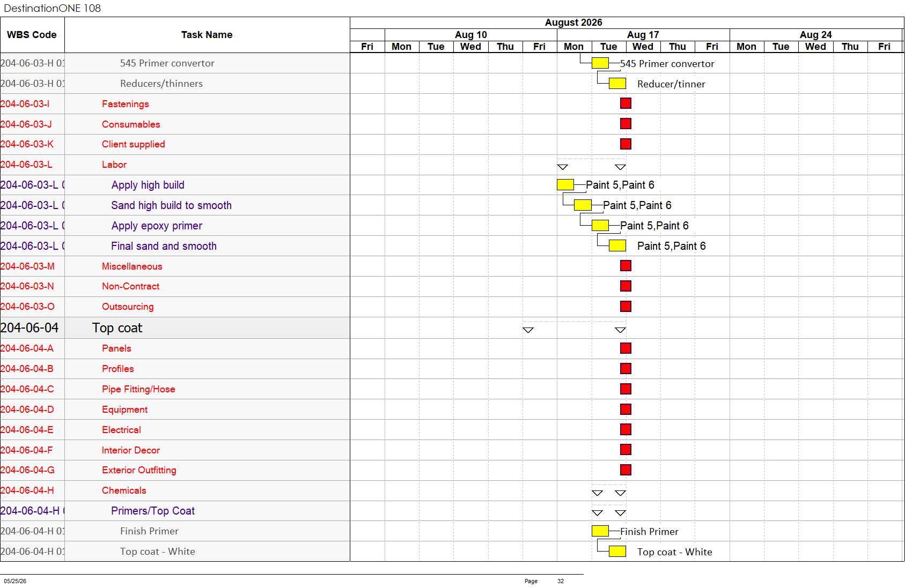Select the Labor summary bar in the chart

(591, 164)
